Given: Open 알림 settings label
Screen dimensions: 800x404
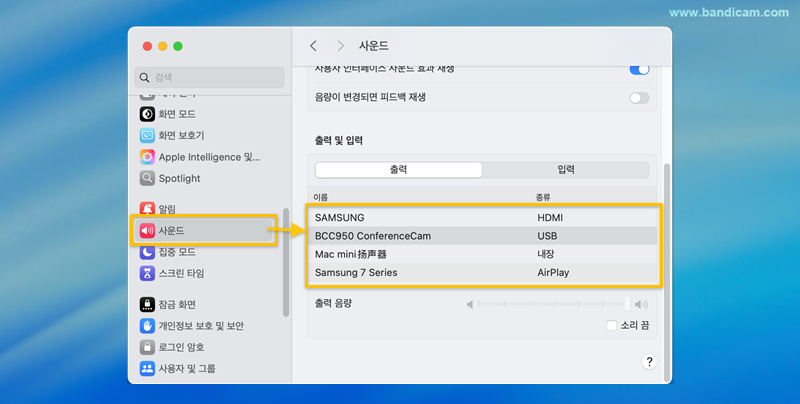Looking at the screenshot, I should (167, 209).
